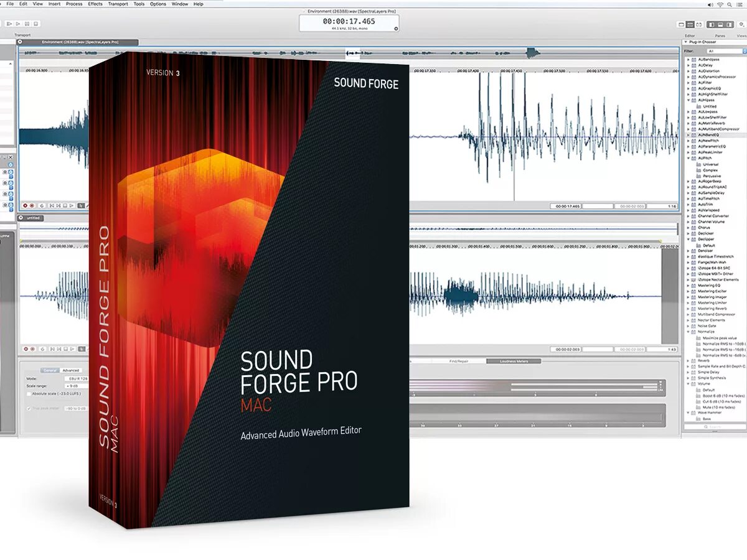Expand the AUDelay plug-in
747x560 pixels.
[688, 65]
